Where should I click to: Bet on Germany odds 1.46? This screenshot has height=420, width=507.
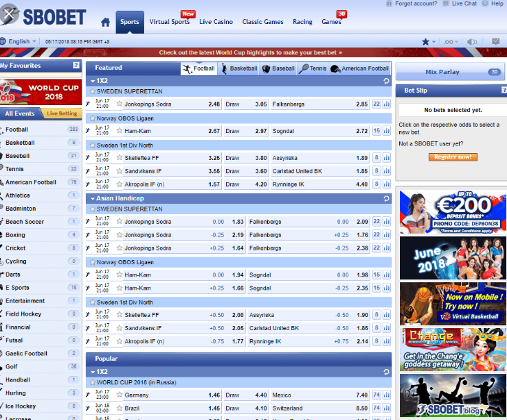pyautogui.click(x=214, y=395)
